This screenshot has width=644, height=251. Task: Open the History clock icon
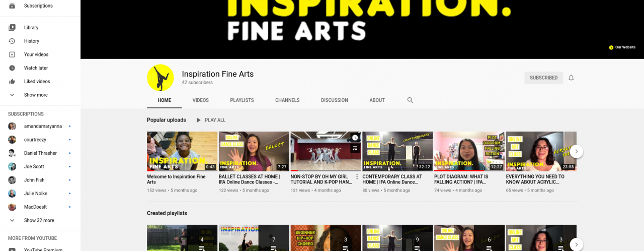tap(12, 41)
